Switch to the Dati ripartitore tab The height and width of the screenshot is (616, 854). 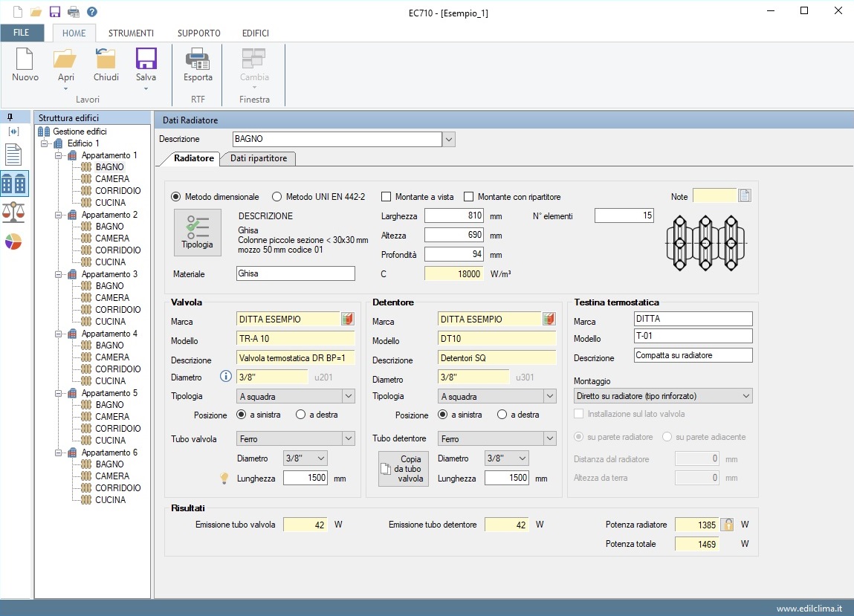point(259,158)
